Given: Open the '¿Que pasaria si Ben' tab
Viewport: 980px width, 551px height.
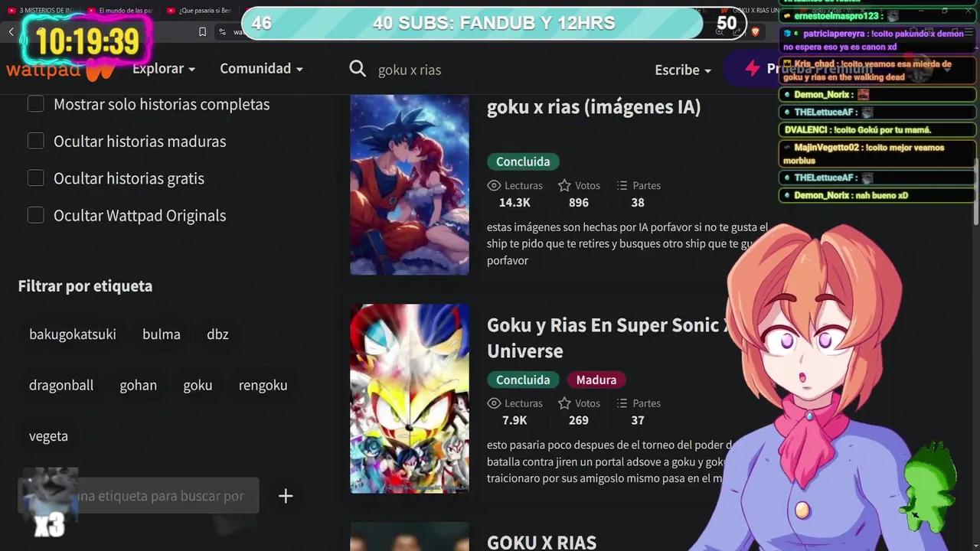Looking at the screenshot, I should click(200, 11).
